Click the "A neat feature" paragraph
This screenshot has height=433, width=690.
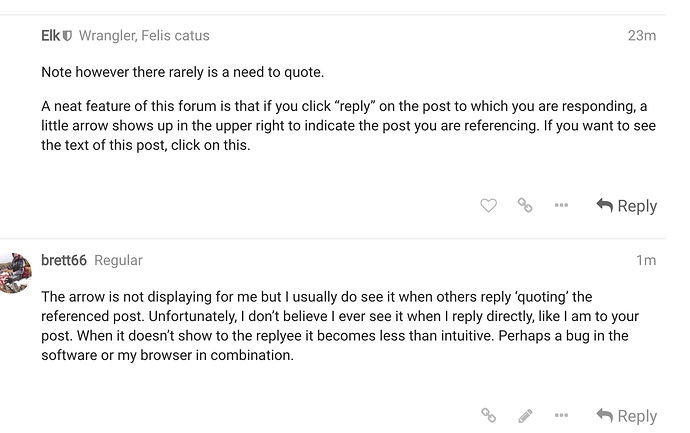(x=340, y=125)
